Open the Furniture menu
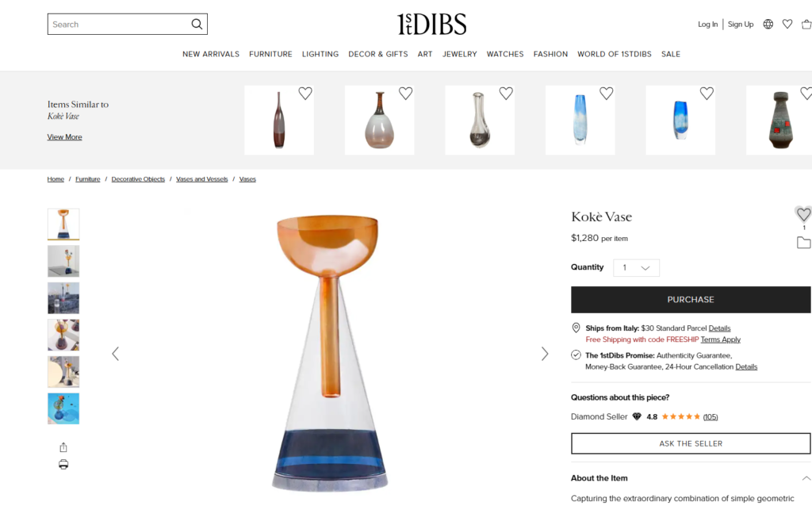Screen dimensions: 812x506 tap(270, 54)
